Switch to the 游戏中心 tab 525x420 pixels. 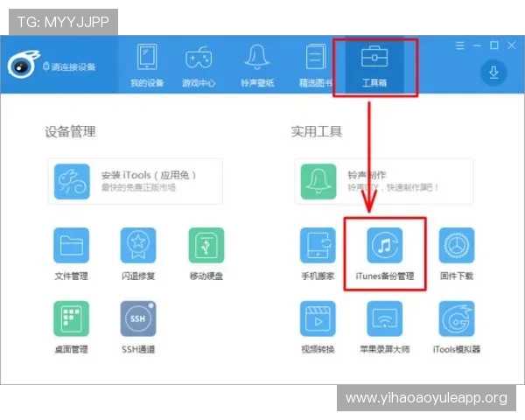[x=199, y=66]
